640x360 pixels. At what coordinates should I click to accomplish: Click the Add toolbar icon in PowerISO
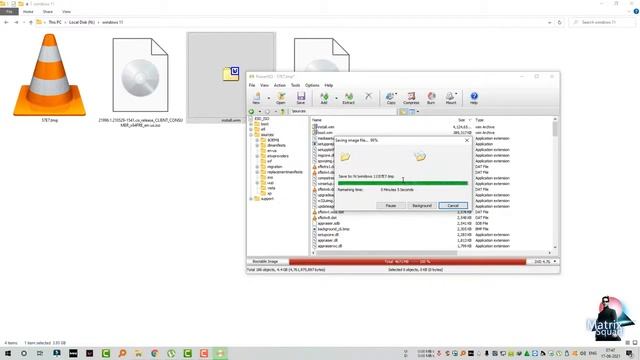coord(324,98)
